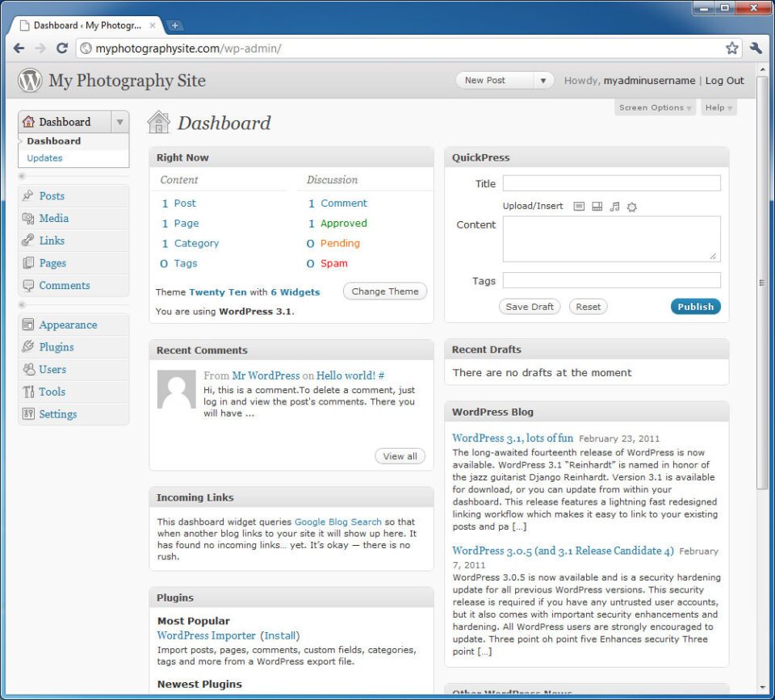
Task: Open the Appearance menu
Action: (x=68, y=325)
